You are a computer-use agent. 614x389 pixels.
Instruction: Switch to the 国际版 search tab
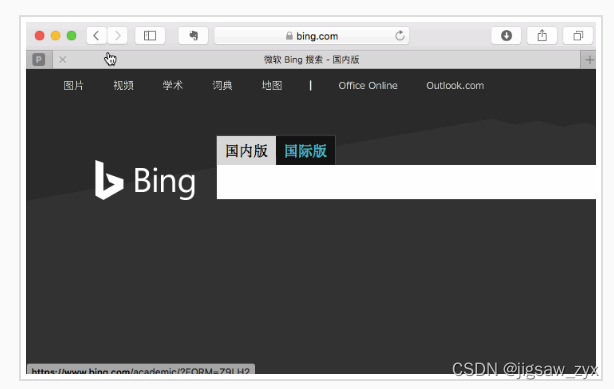pyautogui.click(x=305, y=150)
